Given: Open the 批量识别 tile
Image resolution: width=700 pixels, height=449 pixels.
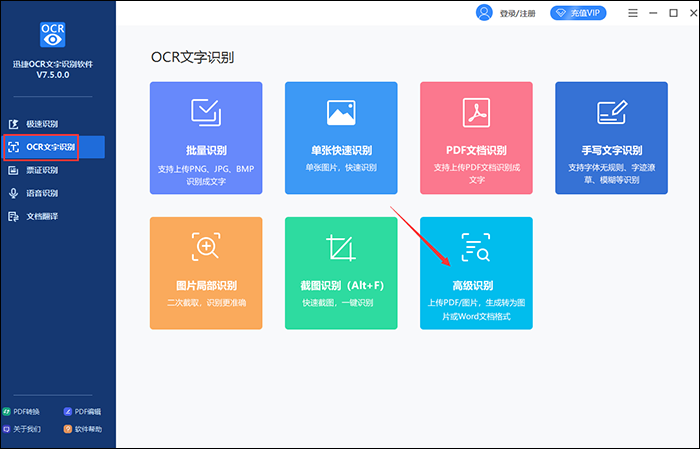Looking at the screenshot, I should (x=206, y=138).
